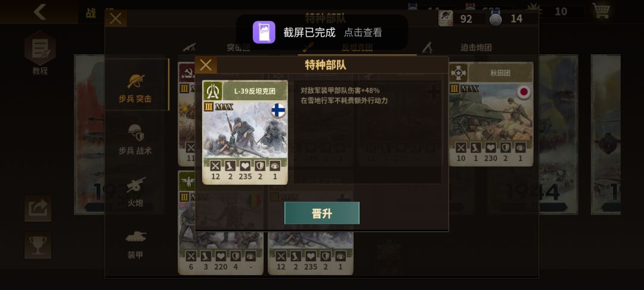Select the 秋田团 unit card
Image resolution: width=644 pixels, height=290 pixels.
pyautogui.click(x=491, y=115)
